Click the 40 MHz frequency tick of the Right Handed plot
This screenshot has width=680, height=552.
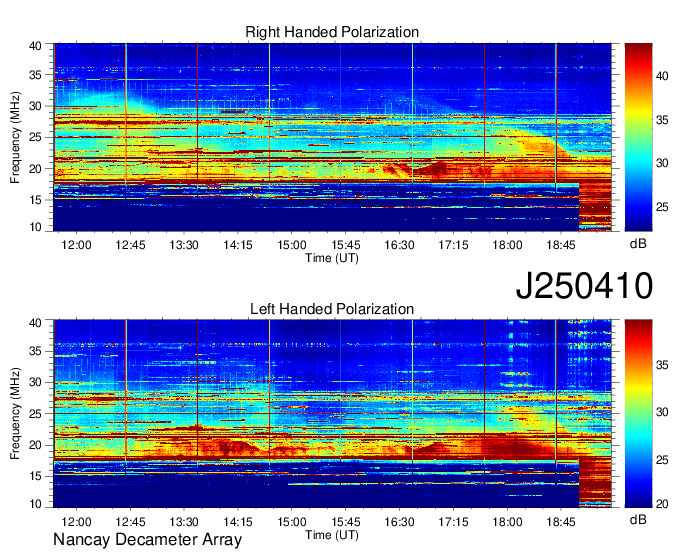(x=36, y=46)
